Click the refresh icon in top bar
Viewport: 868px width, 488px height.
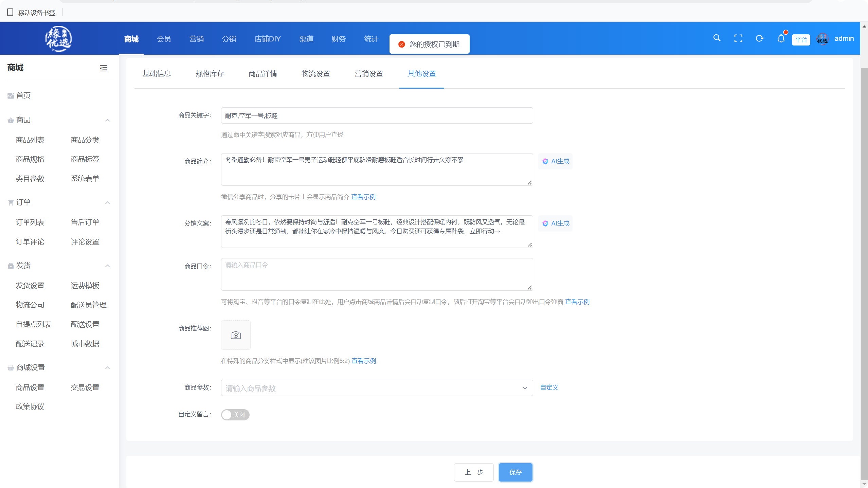coord(759,38)
